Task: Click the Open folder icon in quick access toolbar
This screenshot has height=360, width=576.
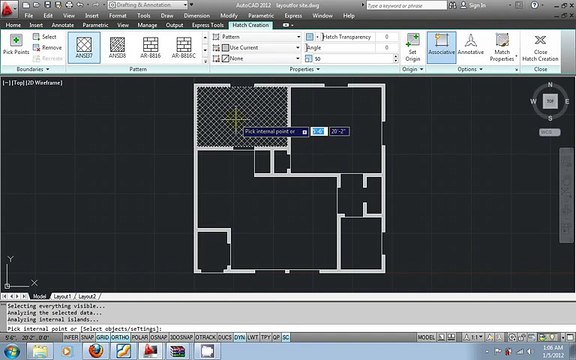Action: pos(36,5)
